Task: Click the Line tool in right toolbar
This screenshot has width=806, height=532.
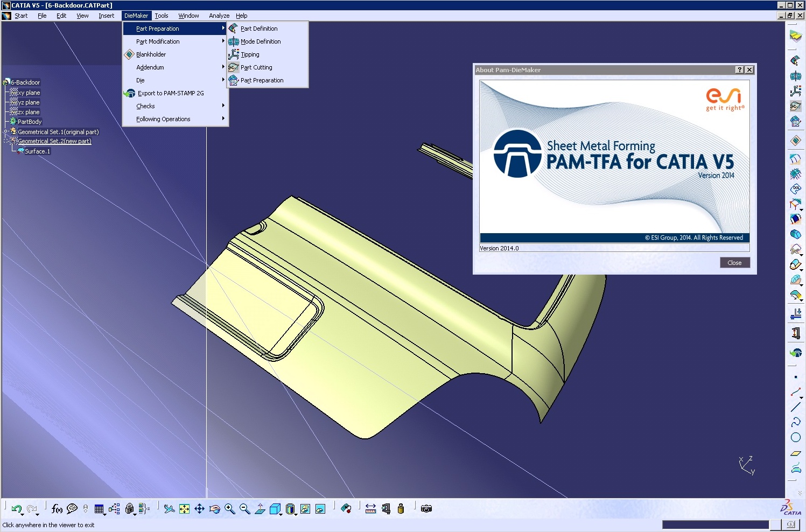Action: 795,407
